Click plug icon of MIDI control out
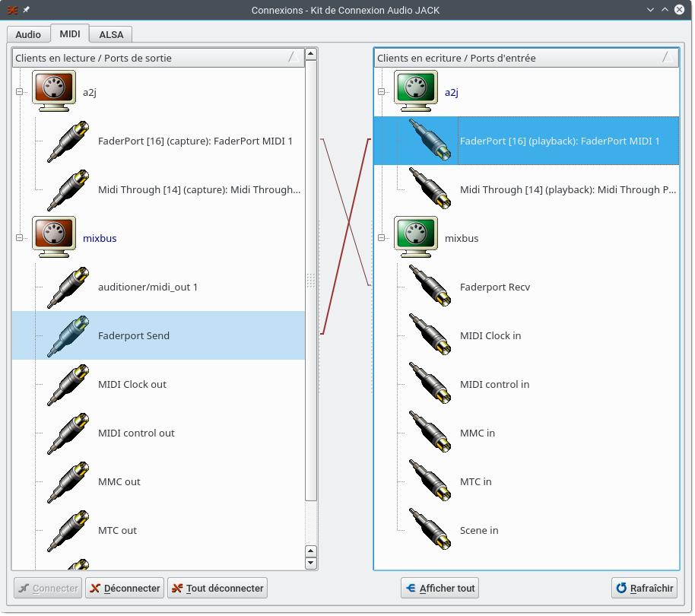This screenshot has width=695, height=616. point(68,433)
